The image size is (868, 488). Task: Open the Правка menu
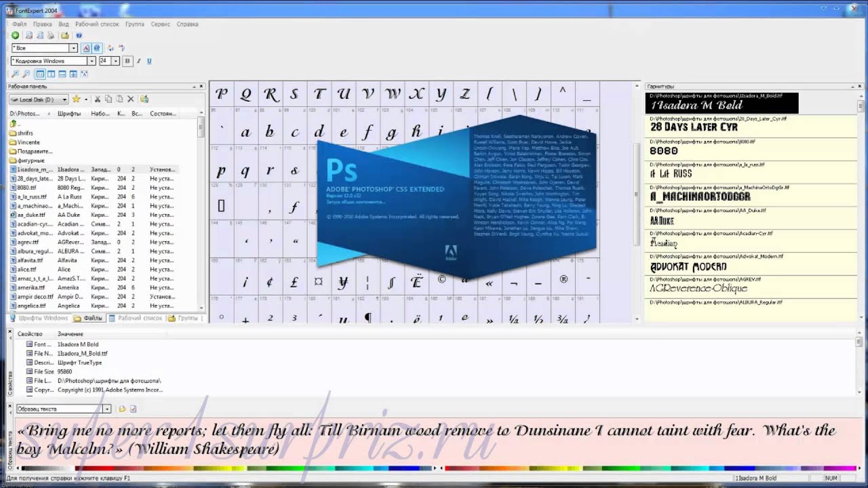click(42, 24)
